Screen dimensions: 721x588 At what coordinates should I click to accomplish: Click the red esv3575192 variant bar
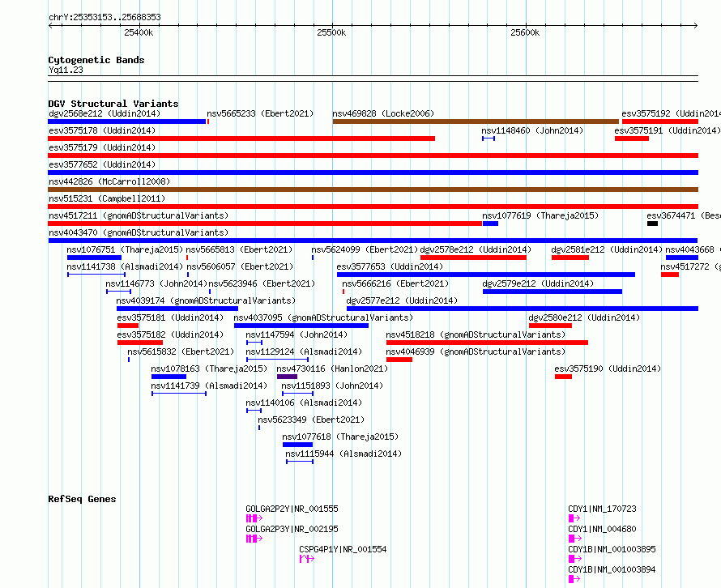pos(660,121)
